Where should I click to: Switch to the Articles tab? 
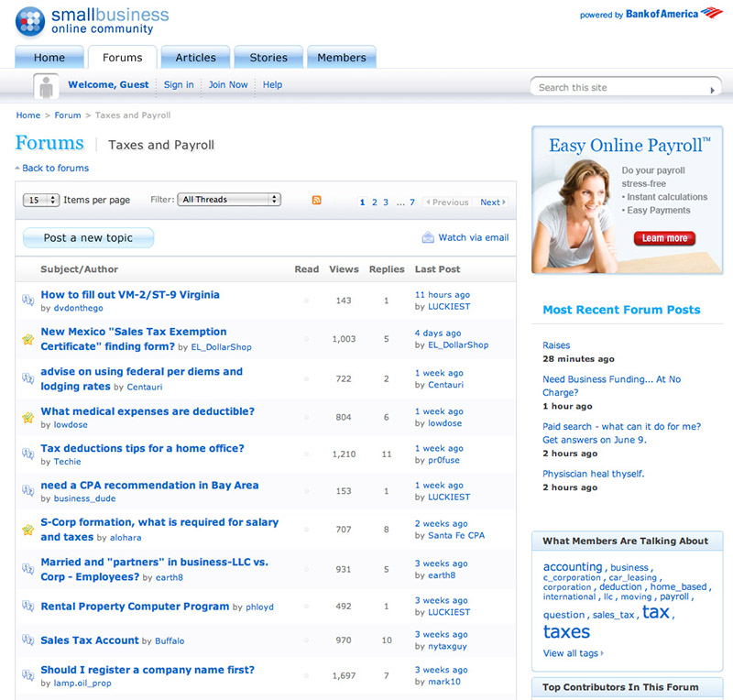tap(195, 58)
